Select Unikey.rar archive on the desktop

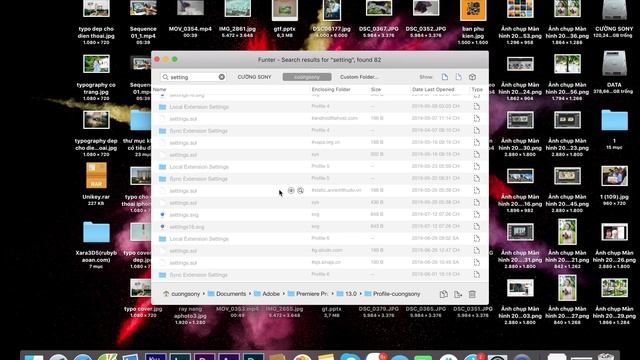pos(96,176)
